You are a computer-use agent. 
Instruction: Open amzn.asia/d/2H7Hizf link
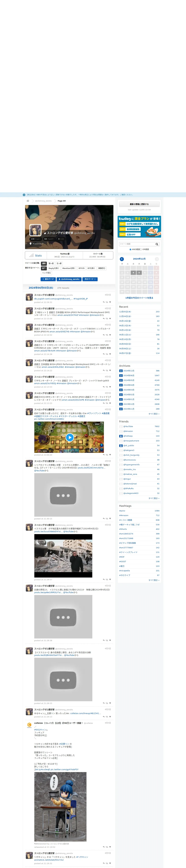click(x=68, y=315)
